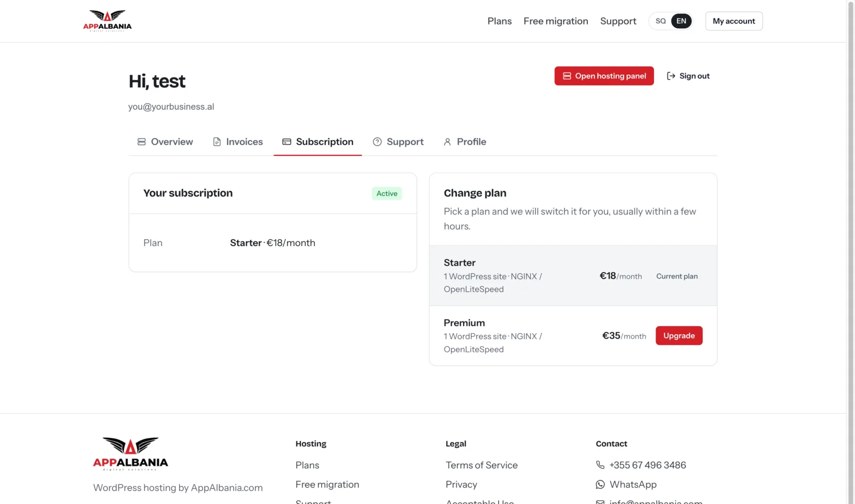Click the Subscription tab card icon
This screenshot has width=855, height=504.
coord(287,142)
